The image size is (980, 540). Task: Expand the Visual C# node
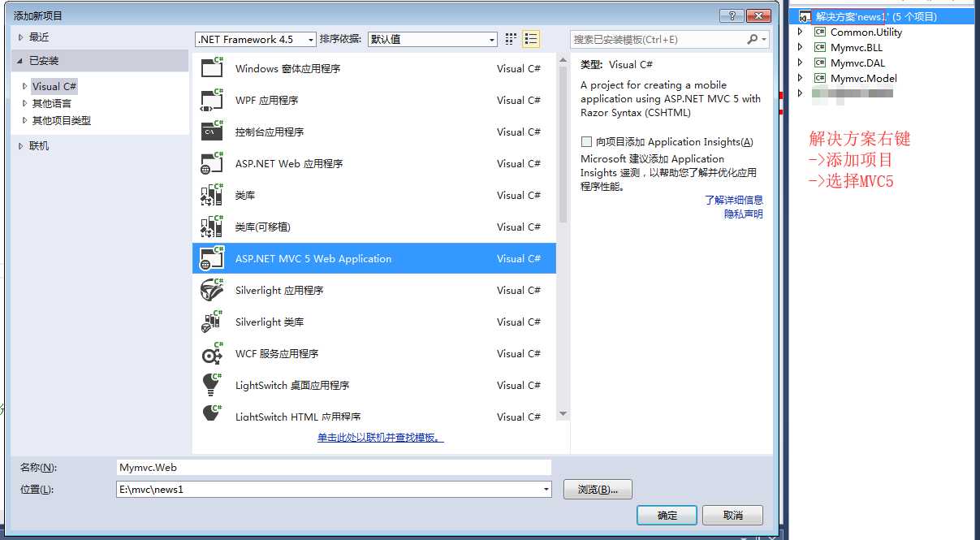coord(25,86)
